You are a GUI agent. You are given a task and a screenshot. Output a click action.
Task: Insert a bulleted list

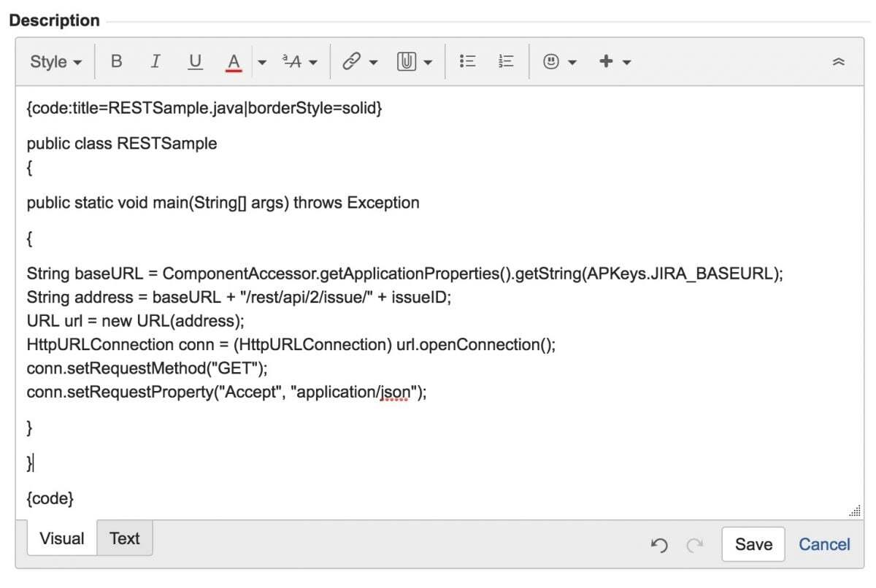467,61
